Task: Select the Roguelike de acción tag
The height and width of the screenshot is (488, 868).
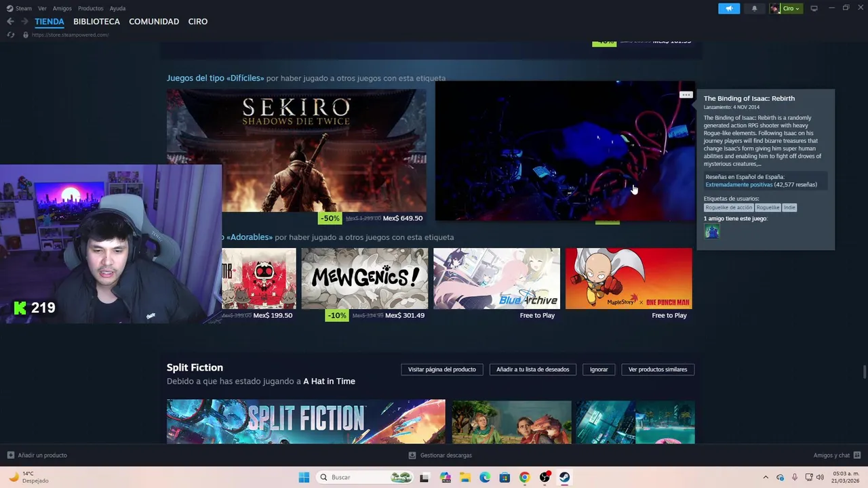Action: coord(729,207)
